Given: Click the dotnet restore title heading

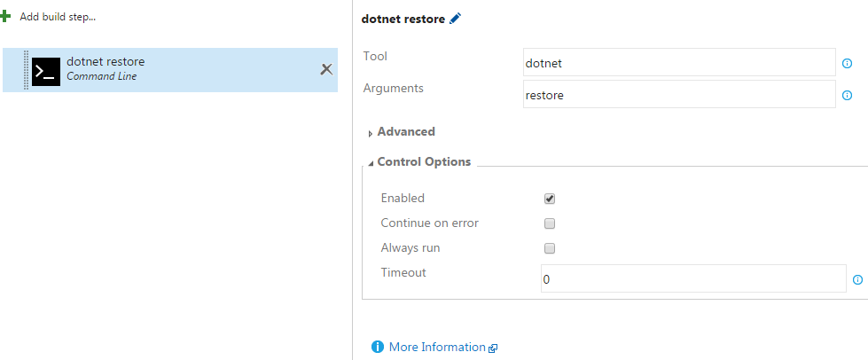Looking at the screenshot, I should point(403,19).
